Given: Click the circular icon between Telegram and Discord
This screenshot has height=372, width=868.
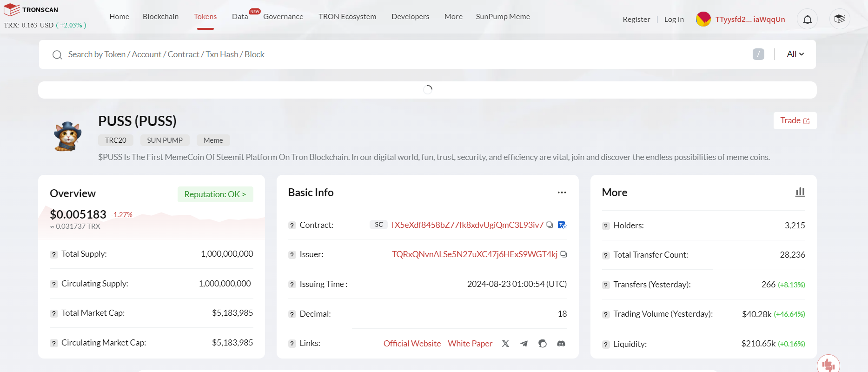Looking at the screenshot, I should (x=543, y=344).
